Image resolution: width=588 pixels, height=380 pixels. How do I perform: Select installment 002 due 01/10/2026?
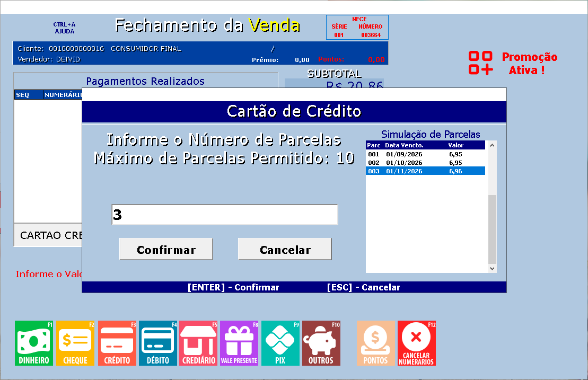425,163
